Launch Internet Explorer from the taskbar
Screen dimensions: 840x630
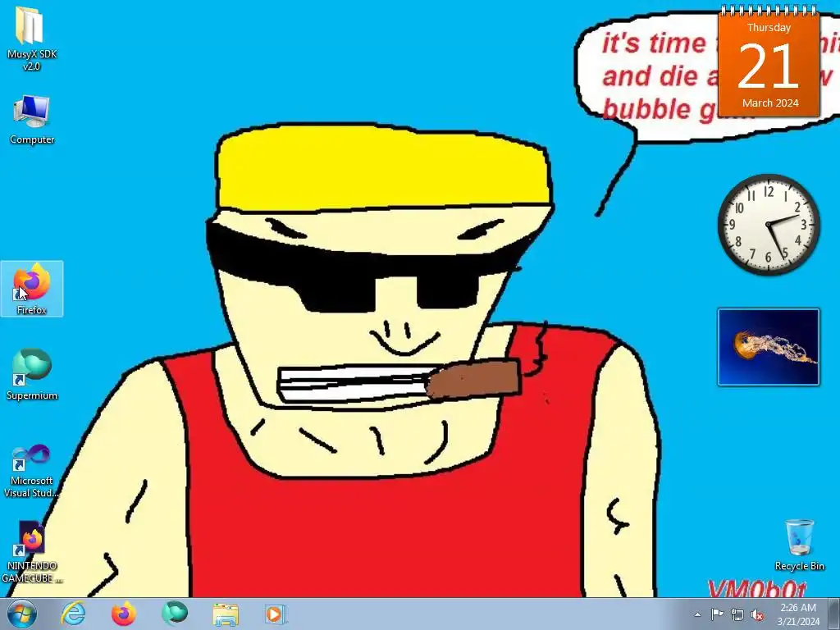(x=73, y=614)
